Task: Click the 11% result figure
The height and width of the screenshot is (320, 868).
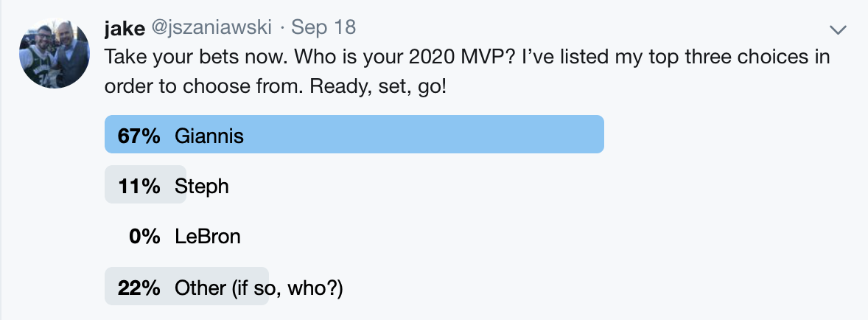Action: (139, 187)
